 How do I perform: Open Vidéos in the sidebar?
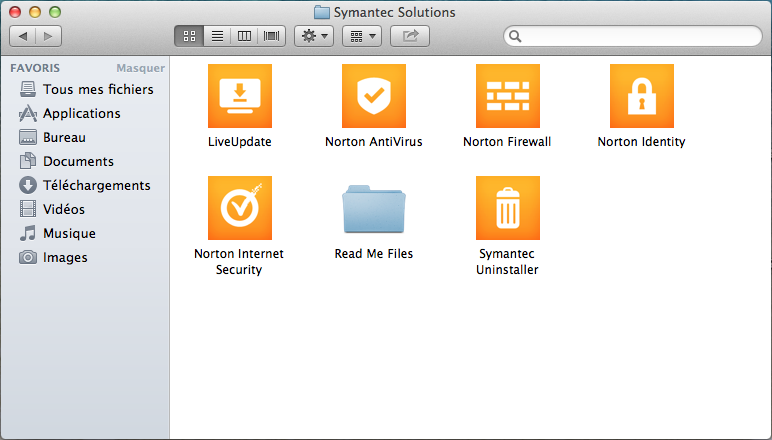click(x=52, y=209)
